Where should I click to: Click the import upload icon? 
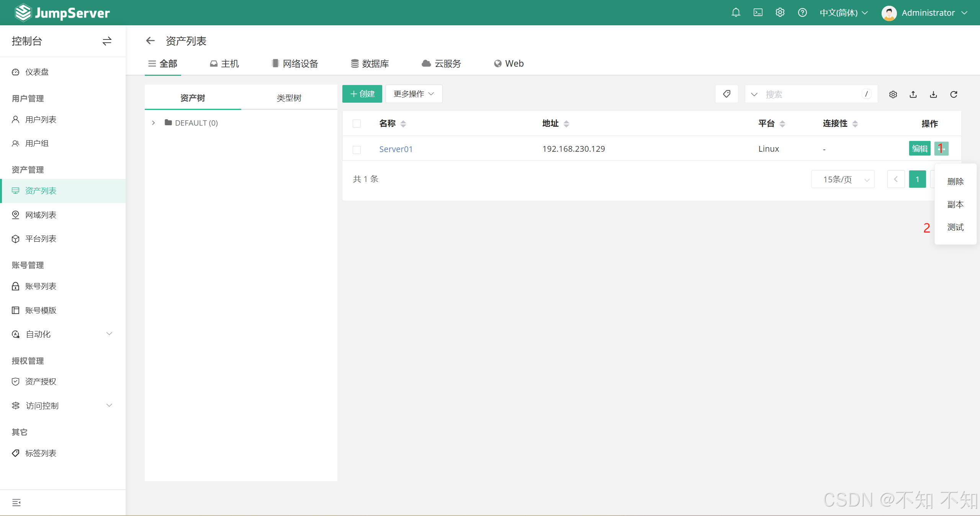point(913,94)
